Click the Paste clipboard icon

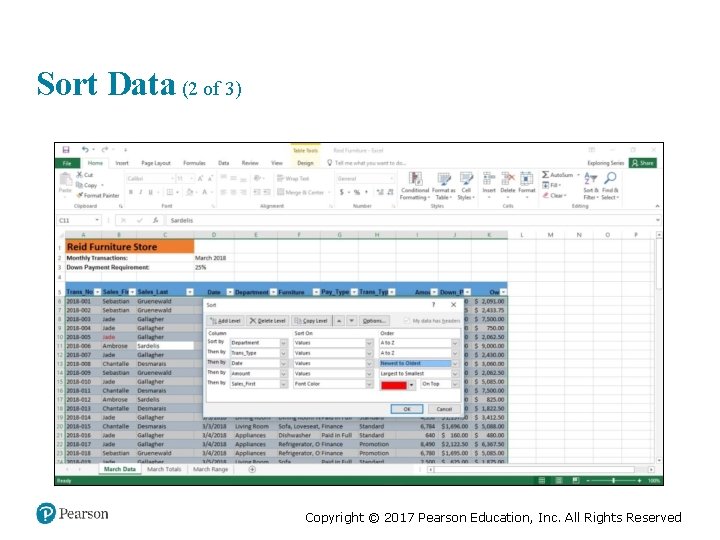(x=65, y=180)
